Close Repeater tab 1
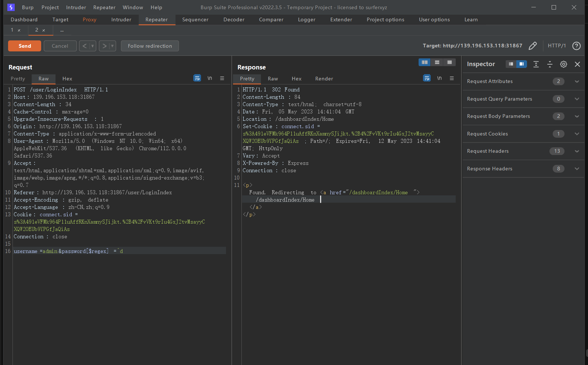588x365 pixels. pyautogui.click(x=19, y=30)
